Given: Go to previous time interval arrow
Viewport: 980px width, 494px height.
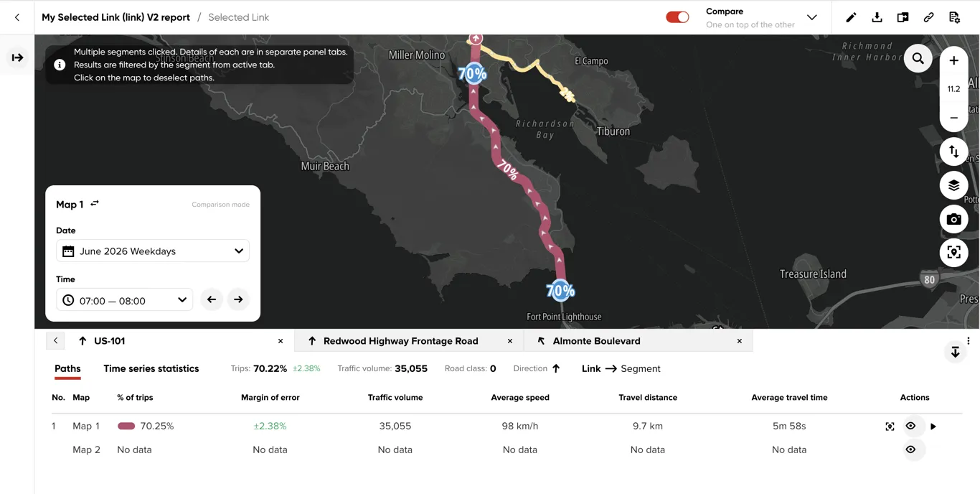Looking at the screenshot, I should [x=211, y=299].
